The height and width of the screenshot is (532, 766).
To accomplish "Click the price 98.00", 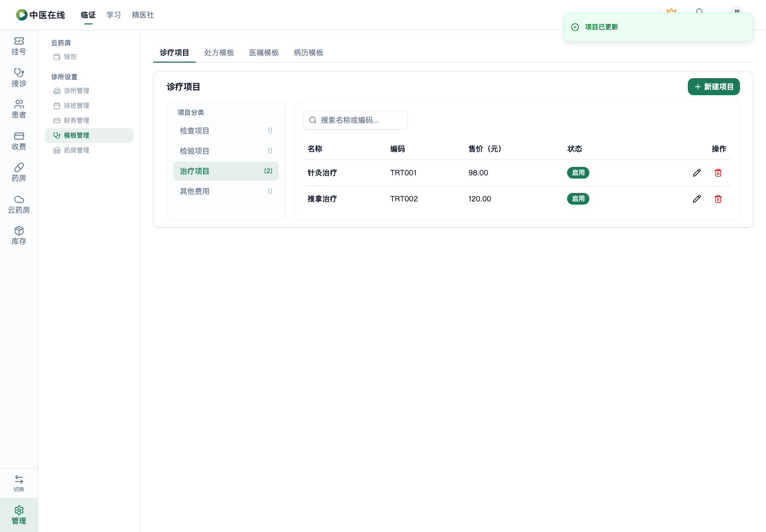I will (x=478, y=173).
